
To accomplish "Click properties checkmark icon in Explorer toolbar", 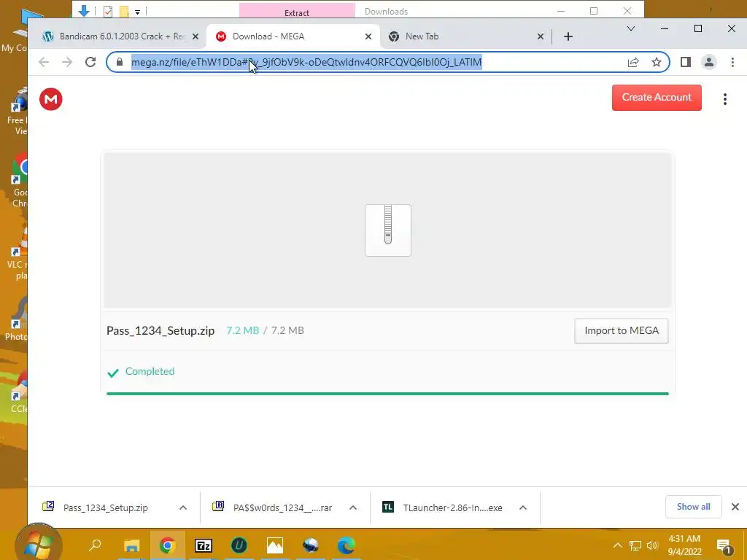I will [108, 12].
